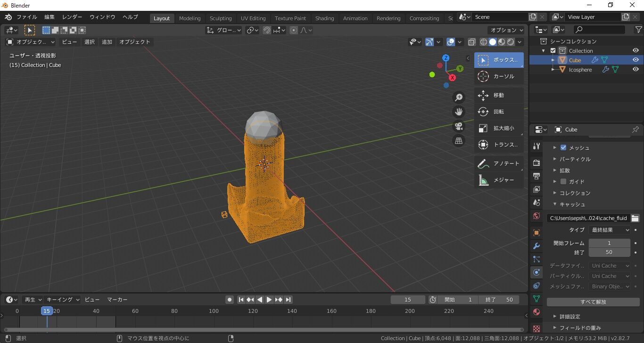The height and width of the screenshot is (343, 644).
Task: Open the View Layer properties tab
Action: click(x=536, y=189)
